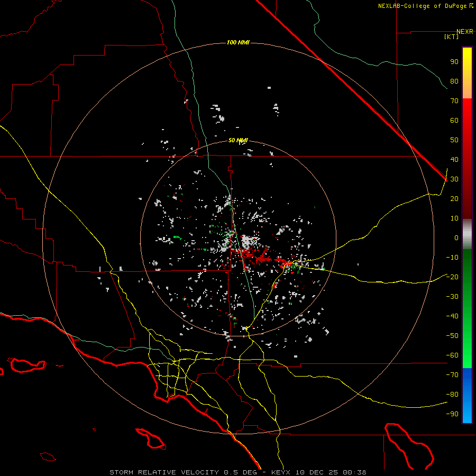Click the 30 value on the velocity scale
This screenshot has width=476, height=476.
pos(454,179)
